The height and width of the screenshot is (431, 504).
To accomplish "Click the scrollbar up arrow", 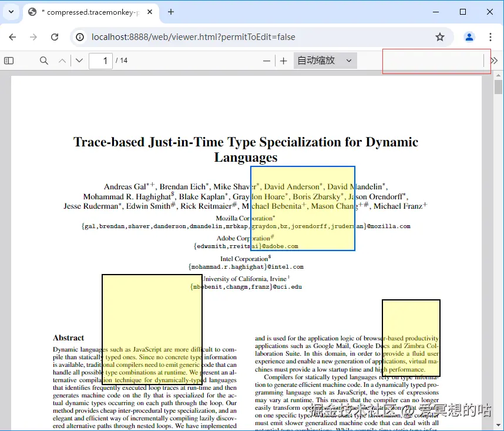I will tap(498, 75).
